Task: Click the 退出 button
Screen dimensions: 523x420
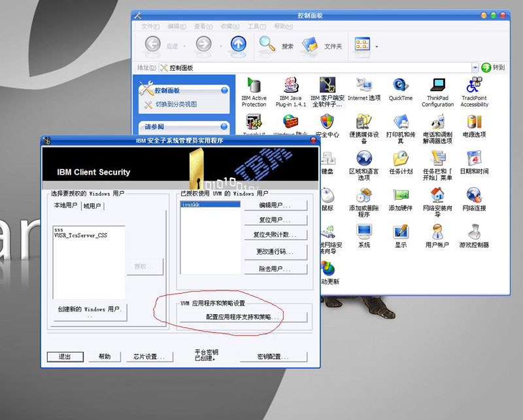Action: (x=65, y=357)
